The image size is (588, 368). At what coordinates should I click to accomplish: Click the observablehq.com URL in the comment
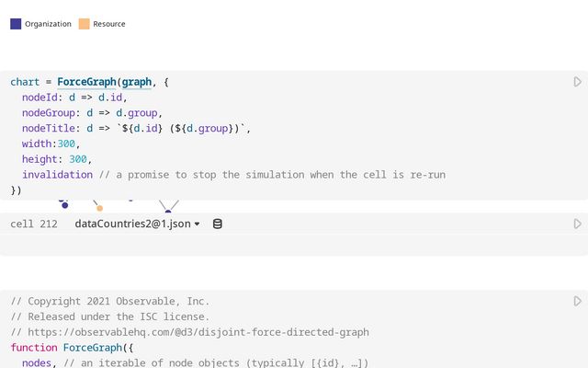point(198,332)
